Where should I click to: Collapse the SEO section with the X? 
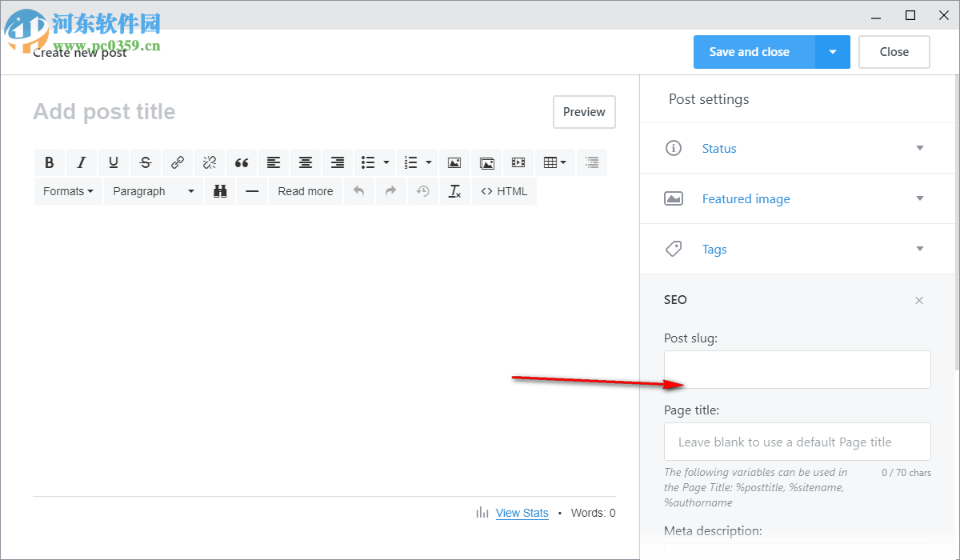click(x=919, y=301)
